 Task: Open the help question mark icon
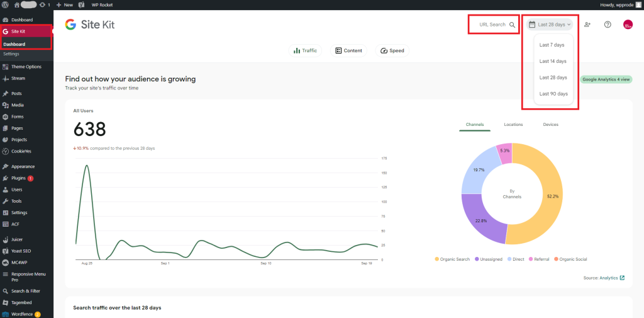608,25
